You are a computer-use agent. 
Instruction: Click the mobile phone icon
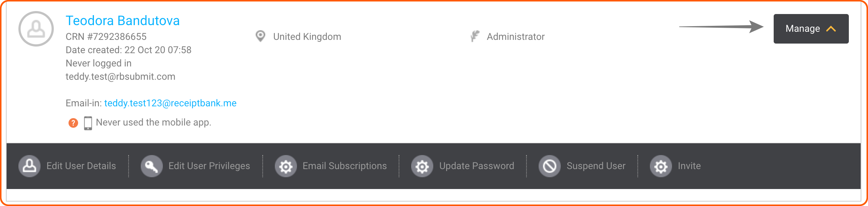tap(88, 123)
